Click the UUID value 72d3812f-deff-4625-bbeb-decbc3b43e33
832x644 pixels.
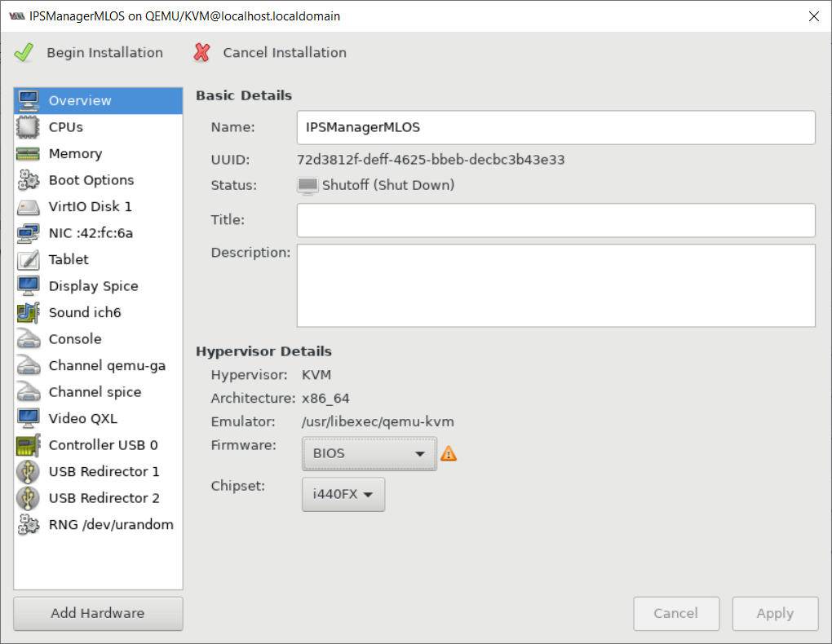coord(431,160)
